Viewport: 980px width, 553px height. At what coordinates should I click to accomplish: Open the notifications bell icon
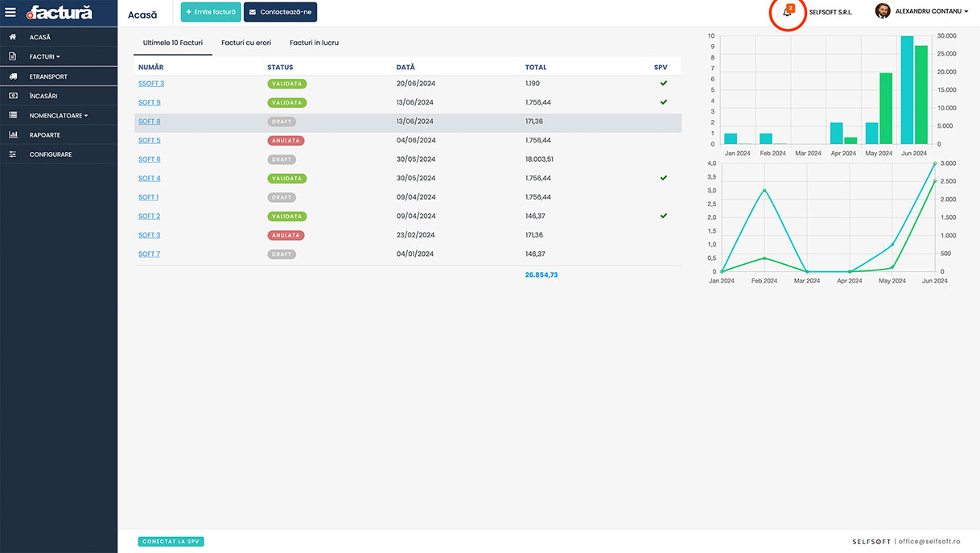pos(787,12)
